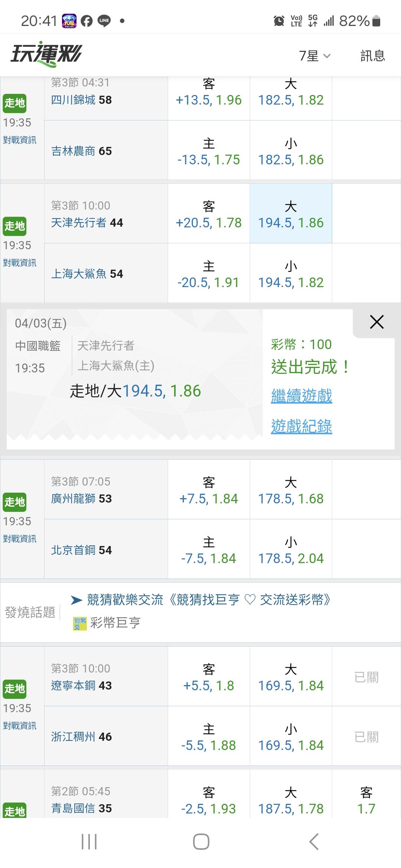Pick 客 +13.5, 1.96 for 四川錦城

click(x=209, y=92)
